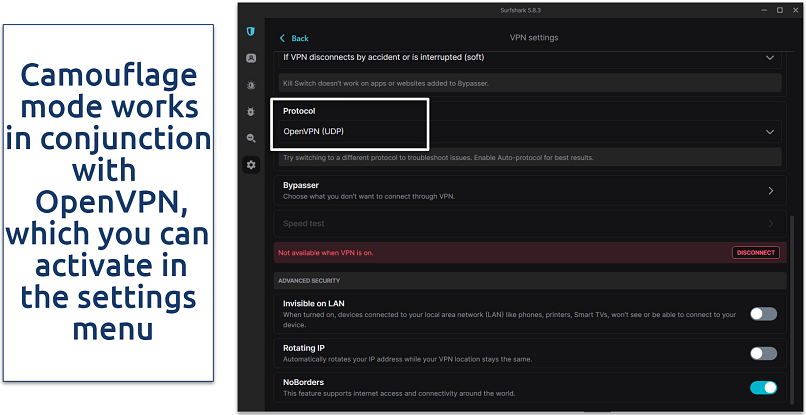The image size is (806, 415).
Task: Close the Surfshark window
Action: tap(788, 9)
